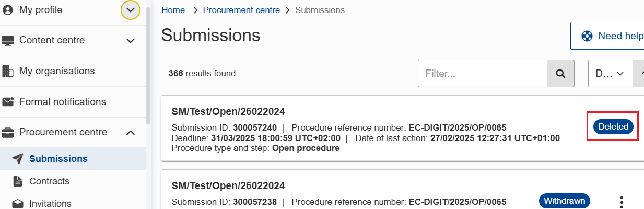The image size is (644, 209).
Task: Click the Invitations open envelope icon
Action: click(x=18, y=204)
